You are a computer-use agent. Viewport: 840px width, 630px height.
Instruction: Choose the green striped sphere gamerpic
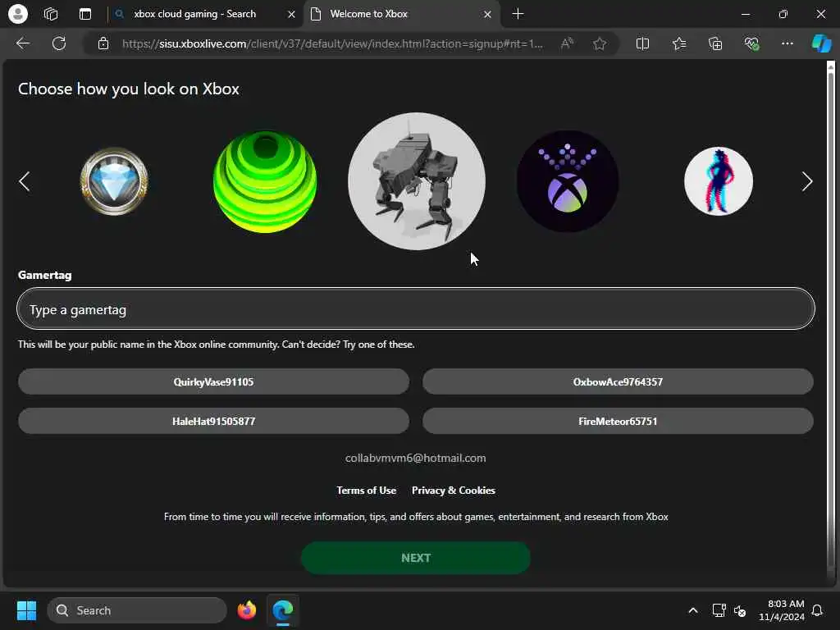265,181
